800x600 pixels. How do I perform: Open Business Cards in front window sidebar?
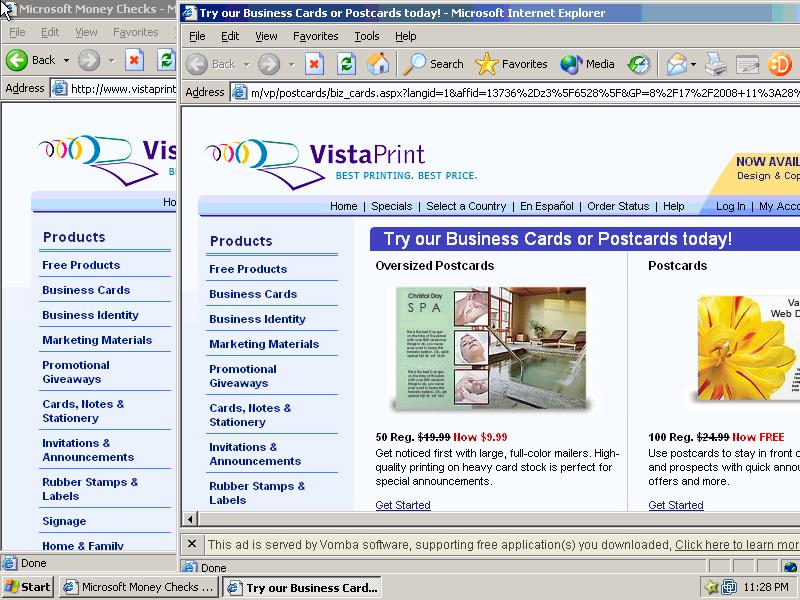point(253,294)
